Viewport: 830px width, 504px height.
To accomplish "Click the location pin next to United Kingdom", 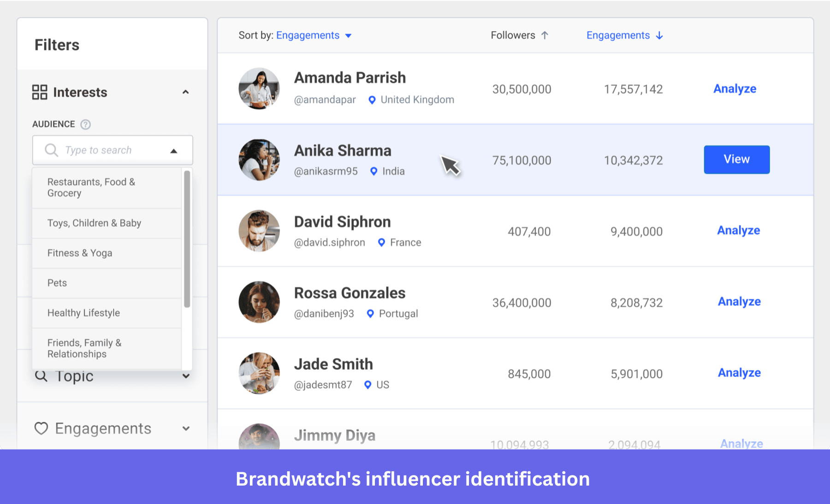I will coord(372,100).
